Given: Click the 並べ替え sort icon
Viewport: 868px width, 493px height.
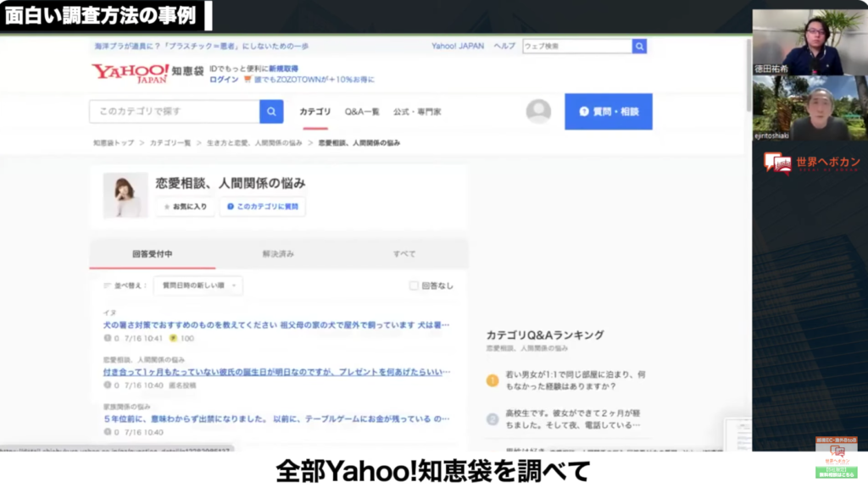Looking at the screenshot, I should point(107,285).
